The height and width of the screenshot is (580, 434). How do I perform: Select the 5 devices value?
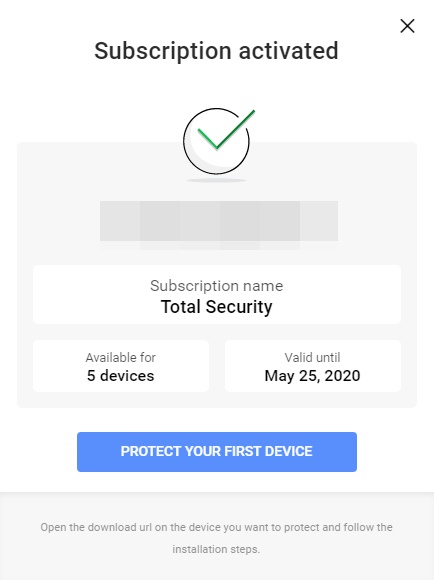tap(121, 376)
